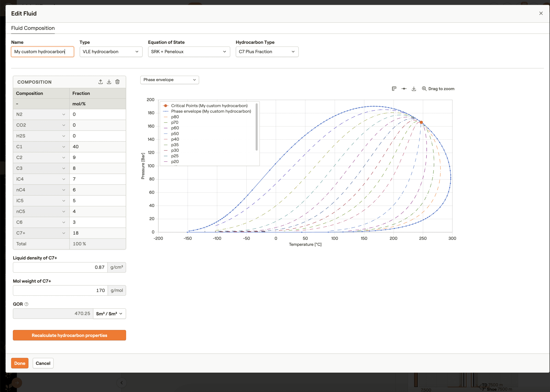Image resolution: width=550 pixels, height=392 pixels.
Task: Close the Edit Fluid dialog with the X
Action: 541,13
